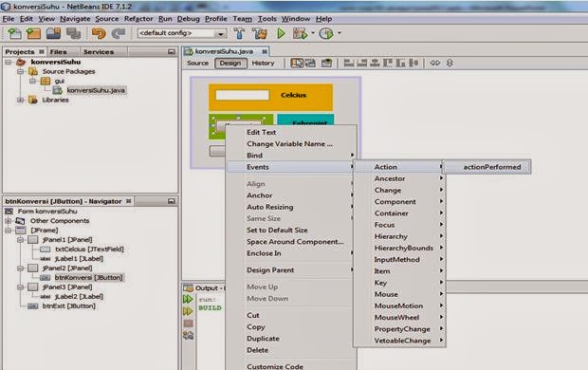The width and height of the screenshot is (588, 370).
Task: Click the Clean and Build icon
Action: point(260,33)
